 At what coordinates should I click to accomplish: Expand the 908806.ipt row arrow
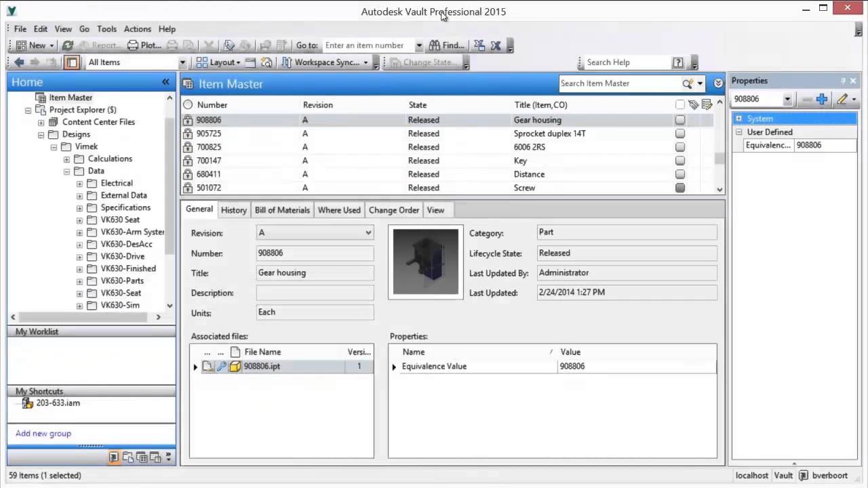coord(195,367)
